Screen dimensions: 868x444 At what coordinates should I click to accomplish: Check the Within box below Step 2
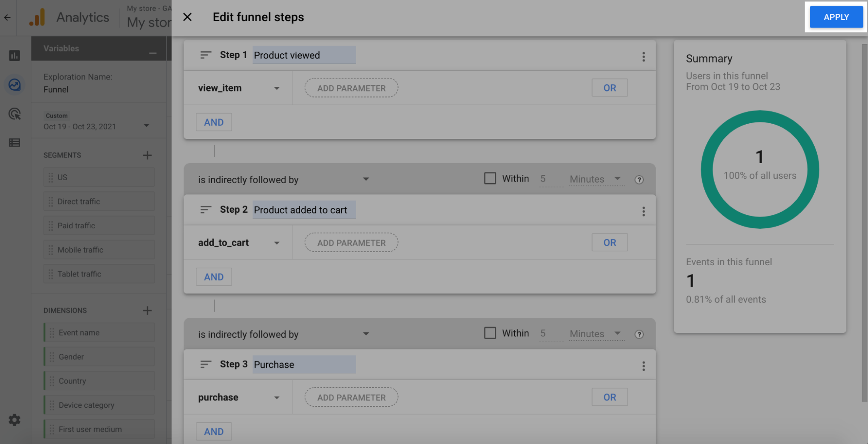(x=490, y=332)
